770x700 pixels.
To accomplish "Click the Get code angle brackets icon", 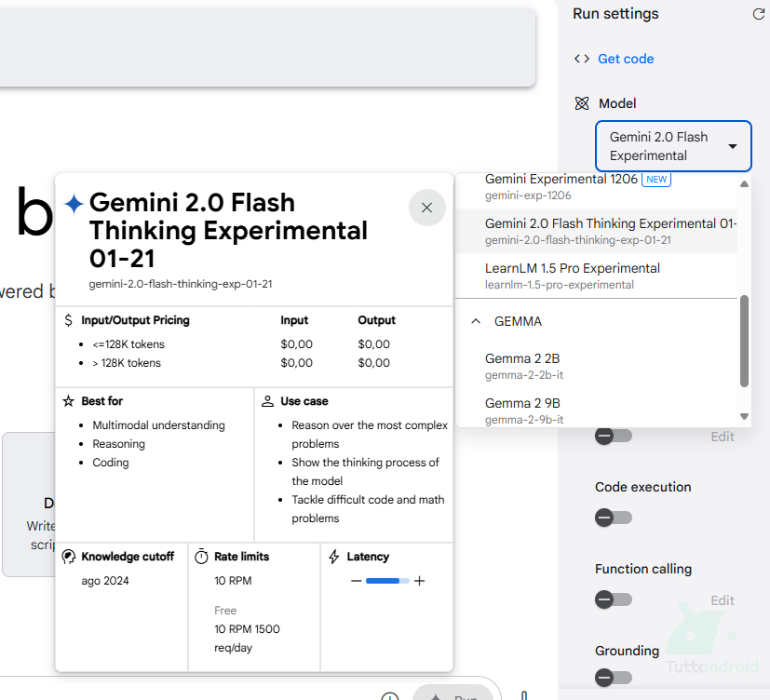I will [x=582, y=59].
